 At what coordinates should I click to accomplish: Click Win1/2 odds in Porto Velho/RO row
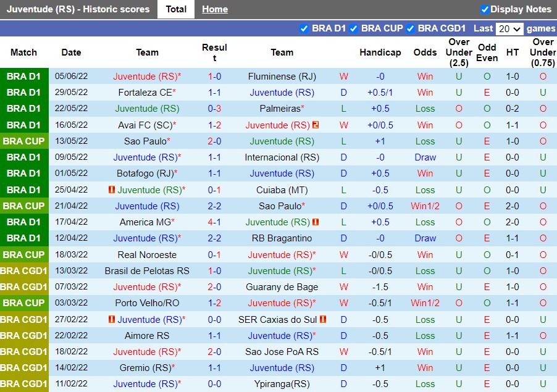pos(425,303)
